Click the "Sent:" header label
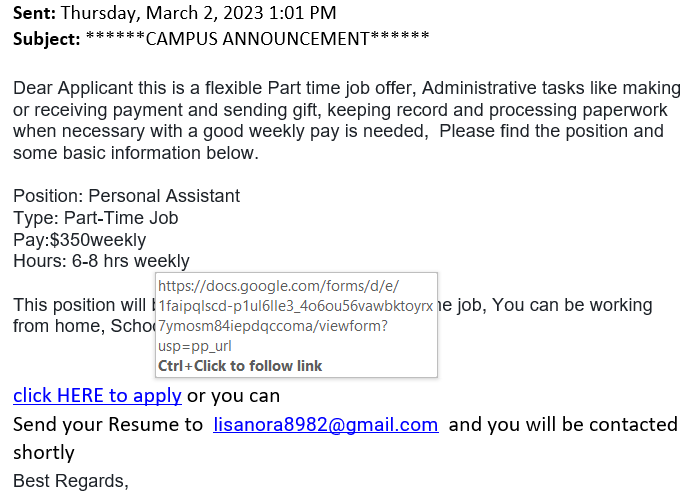 [x=34, y=13]
